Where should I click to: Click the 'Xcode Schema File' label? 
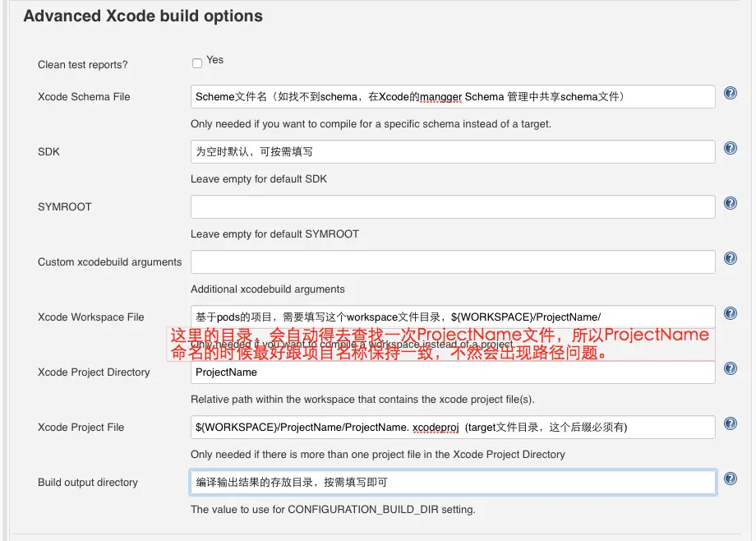84,96
